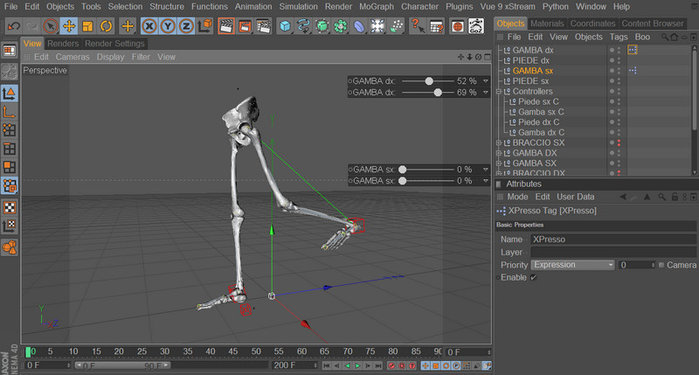The image size is (699, 375).
Task: Open the Cameras viewport menu
Action: coord(72,57)
